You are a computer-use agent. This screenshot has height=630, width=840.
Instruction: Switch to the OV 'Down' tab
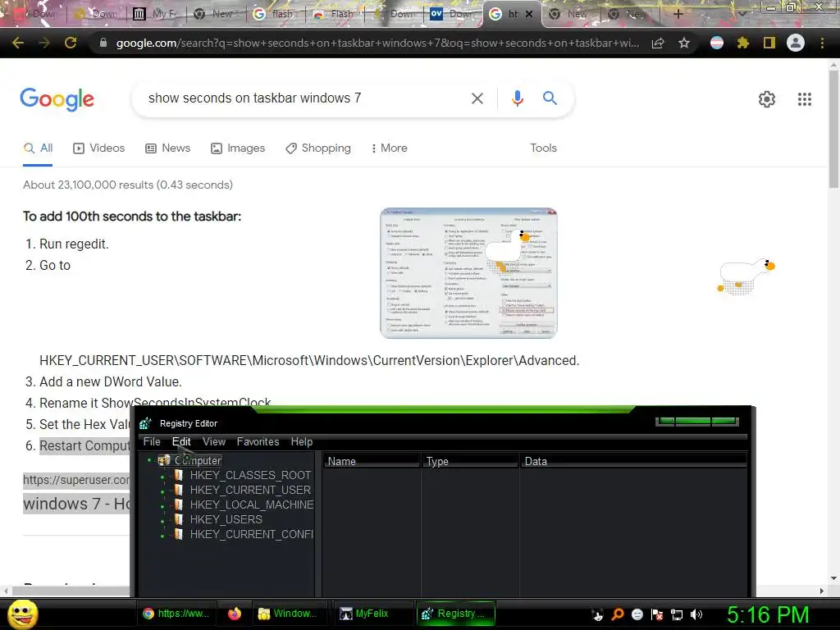click(x=453, y=14)
